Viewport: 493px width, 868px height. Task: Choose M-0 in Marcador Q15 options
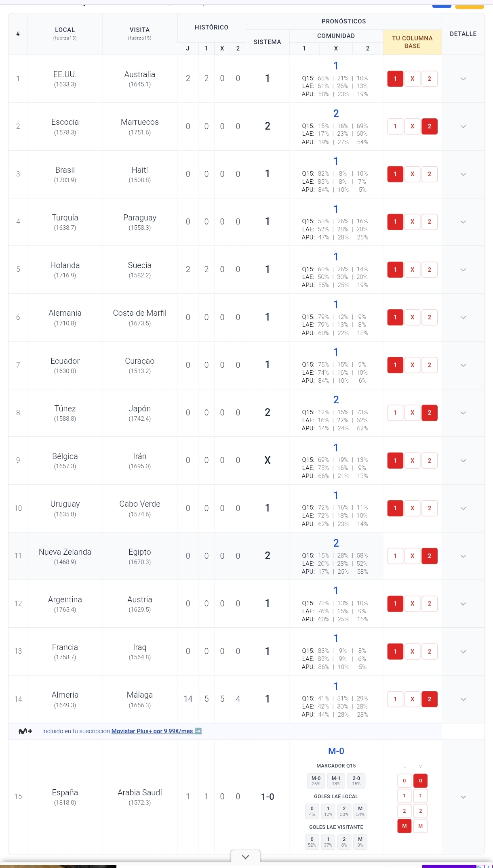(x=316, y=781)
